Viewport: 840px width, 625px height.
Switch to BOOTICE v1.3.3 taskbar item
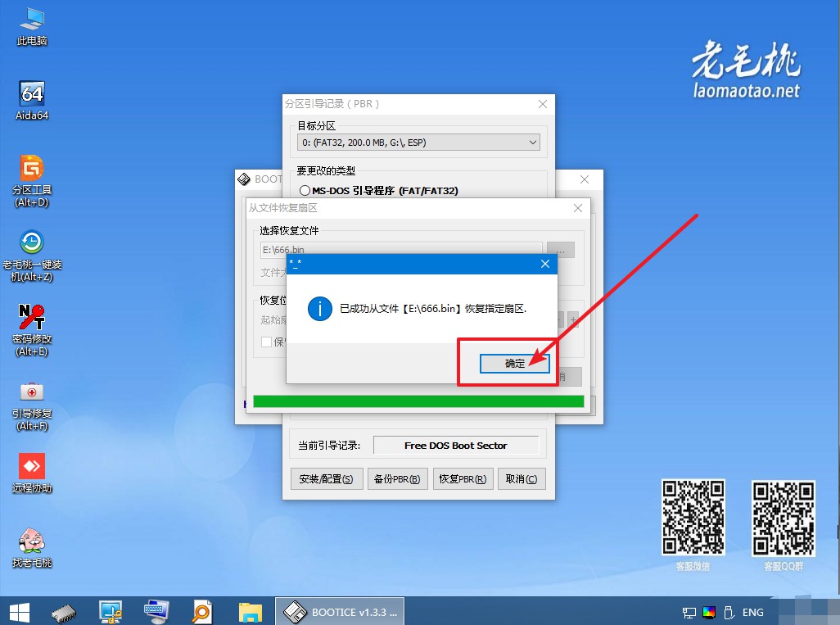pyautogui.click(x=340, y=612)
